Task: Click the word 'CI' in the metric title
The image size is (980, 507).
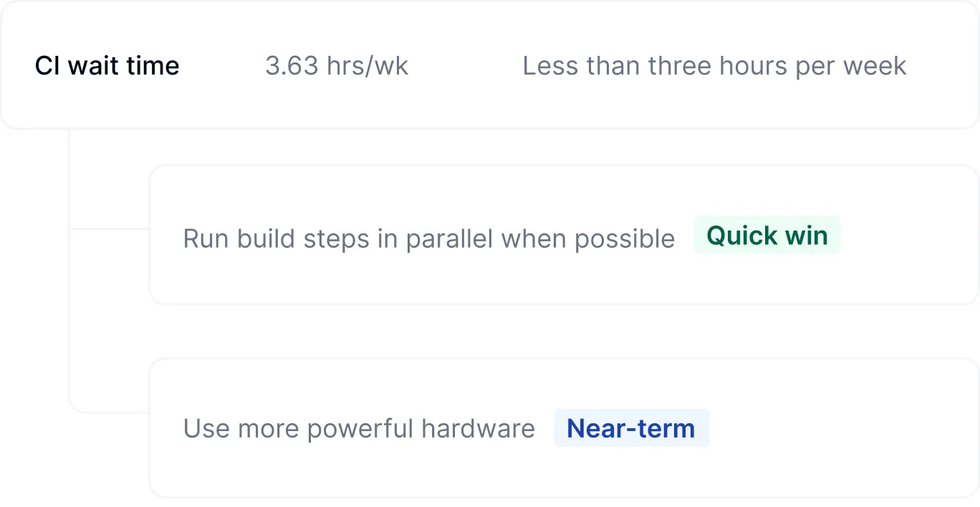Action: pyautogui.click(x=47, y=66)
